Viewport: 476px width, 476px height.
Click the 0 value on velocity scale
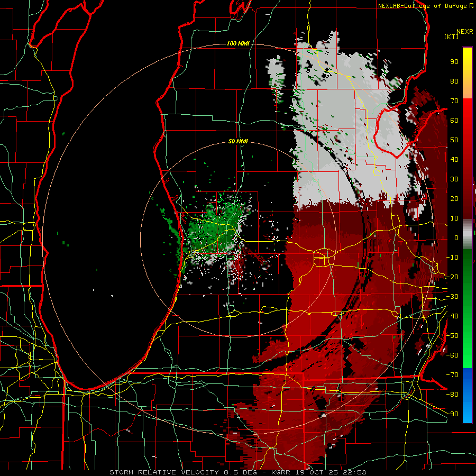[456, 238]
